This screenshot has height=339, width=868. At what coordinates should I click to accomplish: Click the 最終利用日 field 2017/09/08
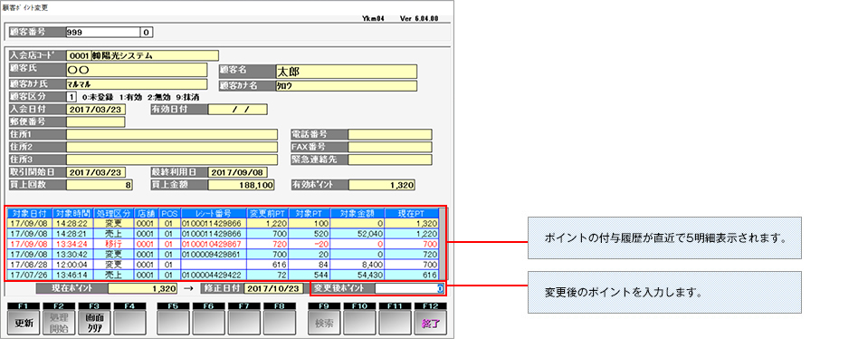point(237,172)
